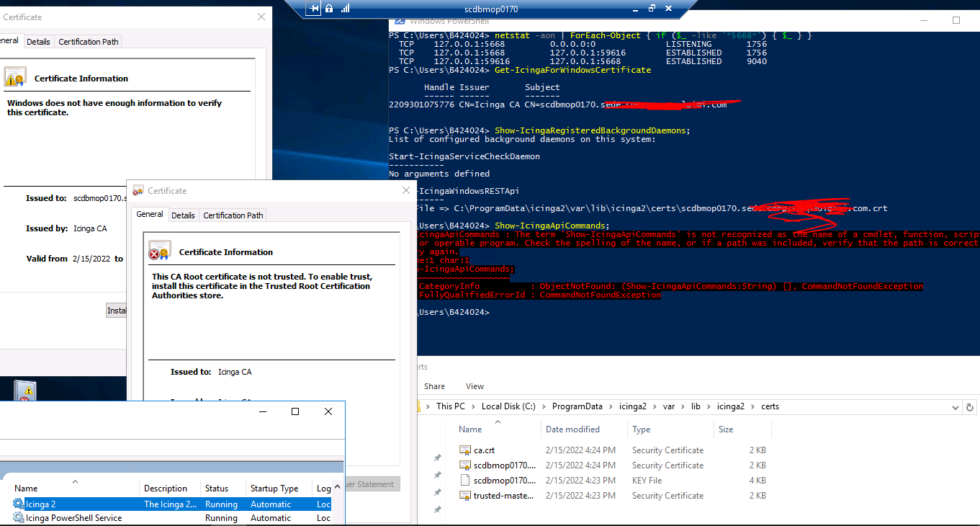Image resolution: width=980 pixels, height=526 pixels.
Task: Click the pin icon on the RDP connection bar
Action: pos(313,8)
